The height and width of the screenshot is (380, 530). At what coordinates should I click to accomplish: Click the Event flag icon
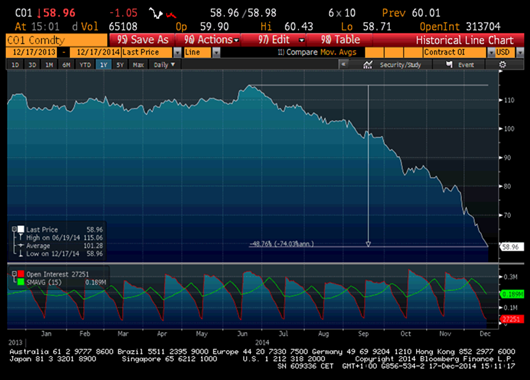coord(449,65)
